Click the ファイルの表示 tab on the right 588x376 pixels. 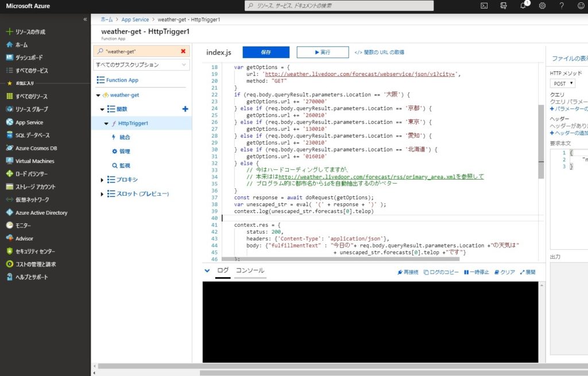[570, 58]
